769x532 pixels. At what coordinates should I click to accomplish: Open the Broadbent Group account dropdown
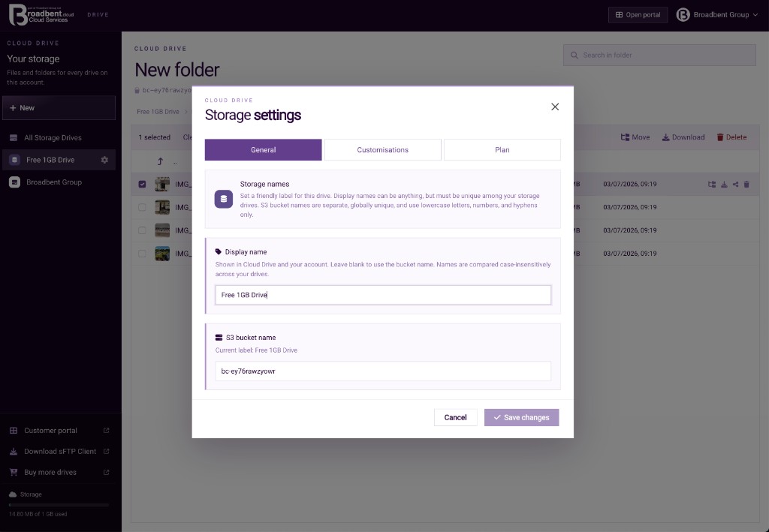[717, 15]
